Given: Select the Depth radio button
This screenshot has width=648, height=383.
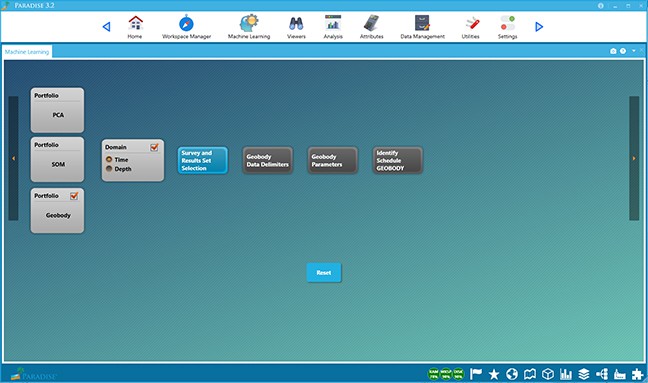Looking at the screenshot, I should point(109,169).
